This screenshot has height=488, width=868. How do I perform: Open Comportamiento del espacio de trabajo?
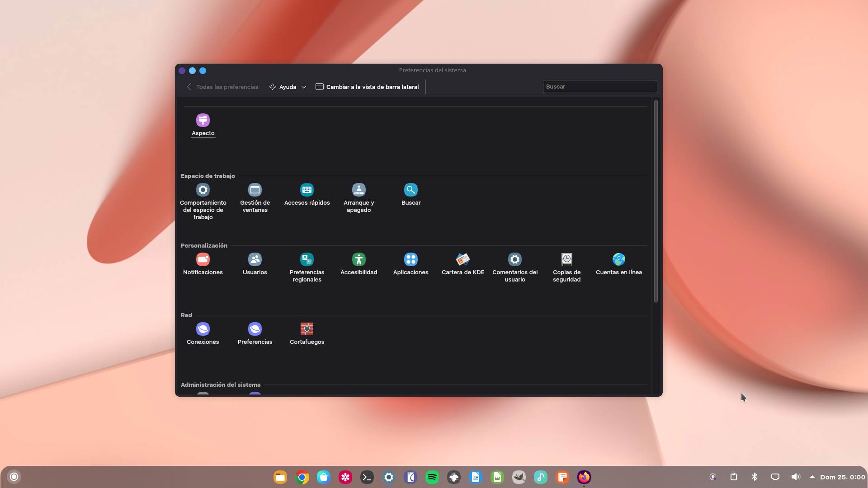[x=203, y=202]
